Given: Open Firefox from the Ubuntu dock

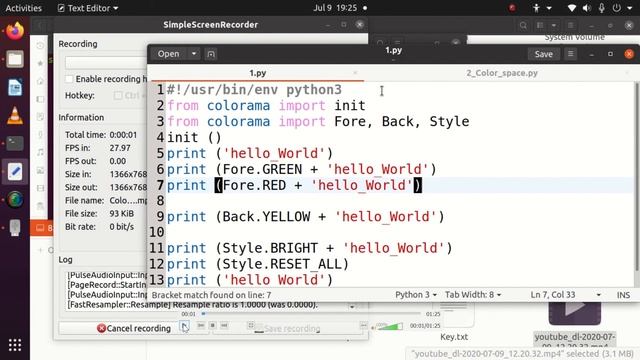Looking at the screenshot, I should (15, 31).
